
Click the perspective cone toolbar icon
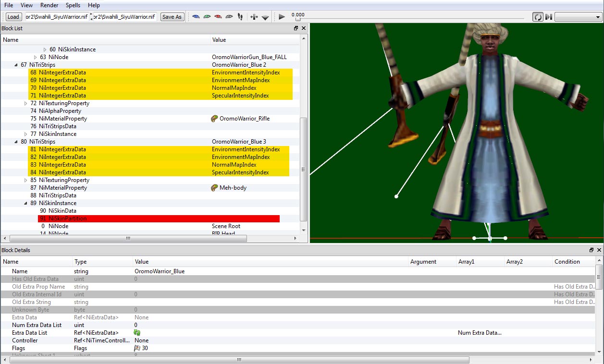coord(265,17)
